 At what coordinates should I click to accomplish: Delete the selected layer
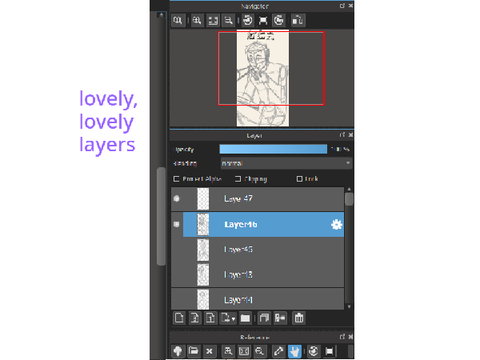[299, 318]
